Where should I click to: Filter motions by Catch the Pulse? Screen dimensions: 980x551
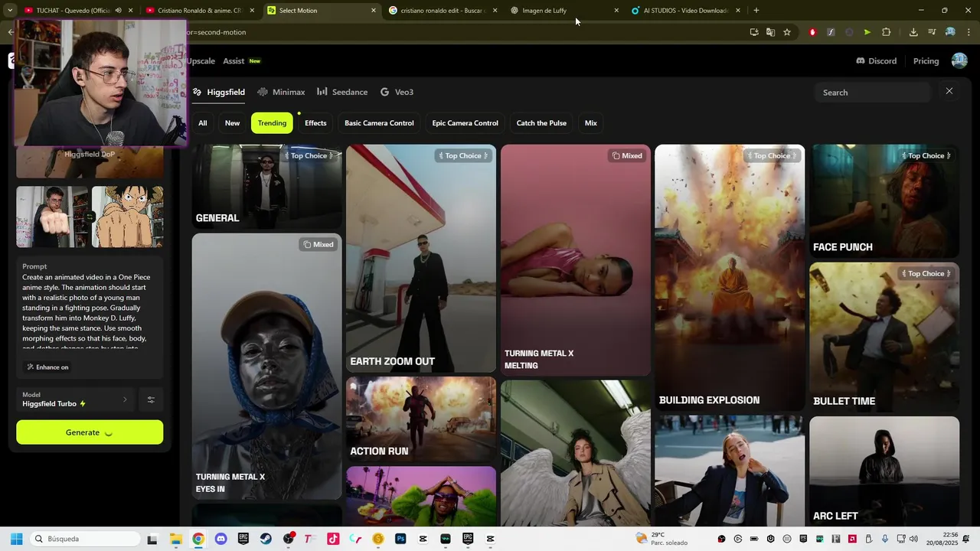coord(541,123)
